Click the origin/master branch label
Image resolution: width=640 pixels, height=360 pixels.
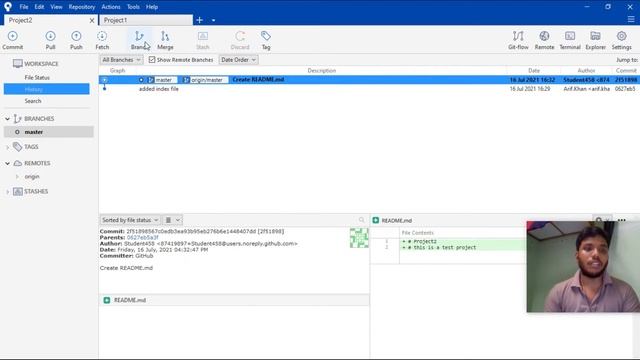pyautogui.click(x=205, y=80)
